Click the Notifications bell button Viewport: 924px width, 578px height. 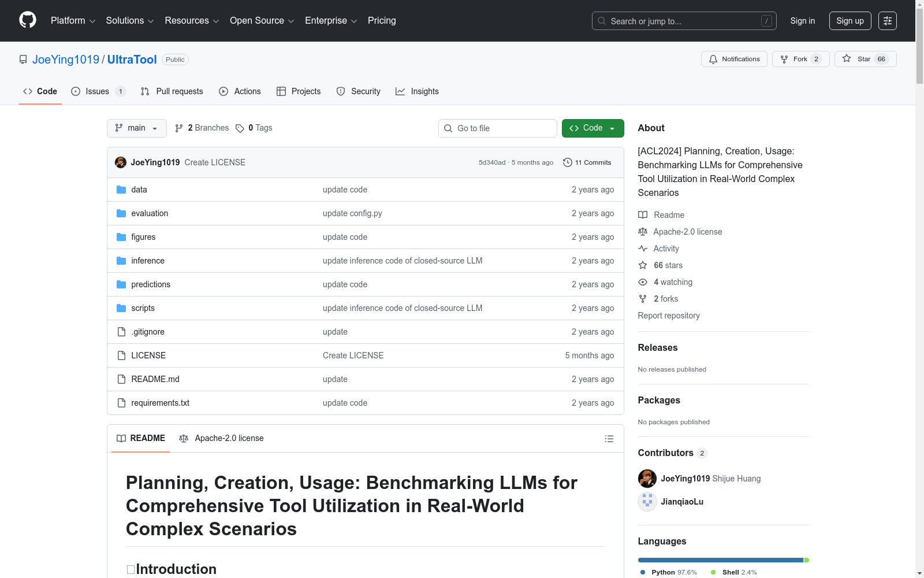(x=734, y=59)
